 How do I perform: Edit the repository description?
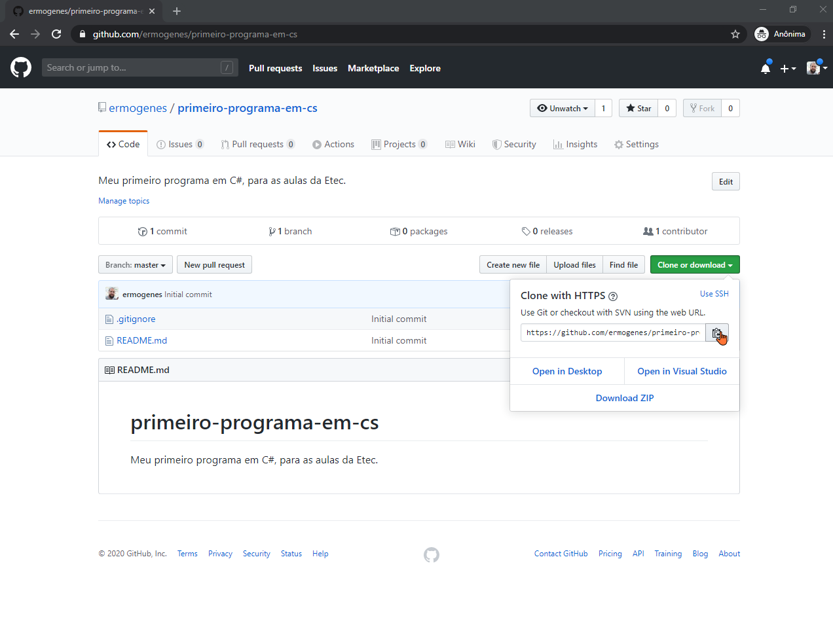[x=726, y=181]
